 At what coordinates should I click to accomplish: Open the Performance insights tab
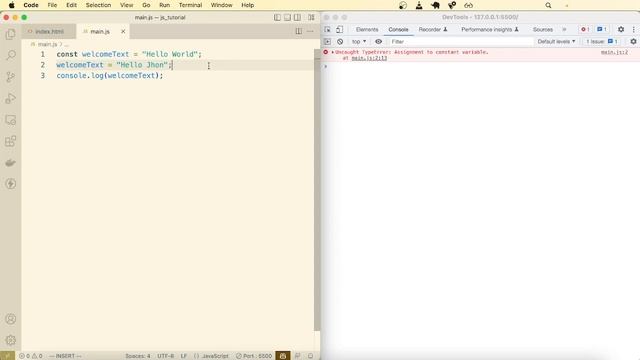pos(490,29)
